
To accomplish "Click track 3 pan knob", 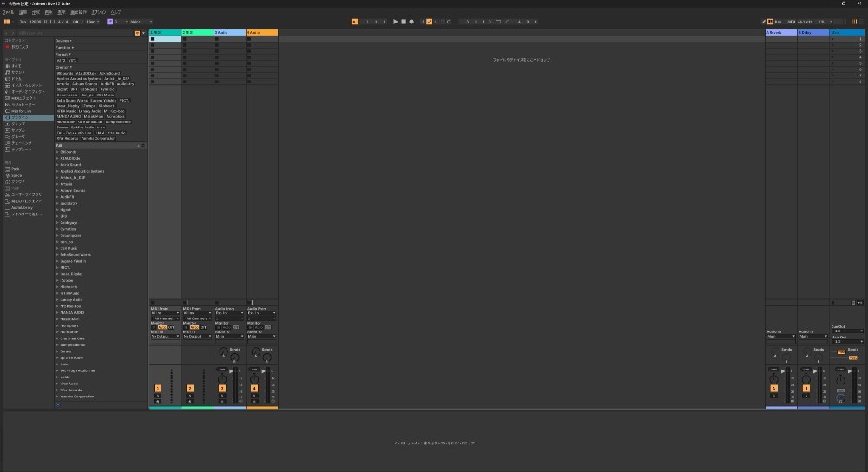I will [x=222, y=379].
